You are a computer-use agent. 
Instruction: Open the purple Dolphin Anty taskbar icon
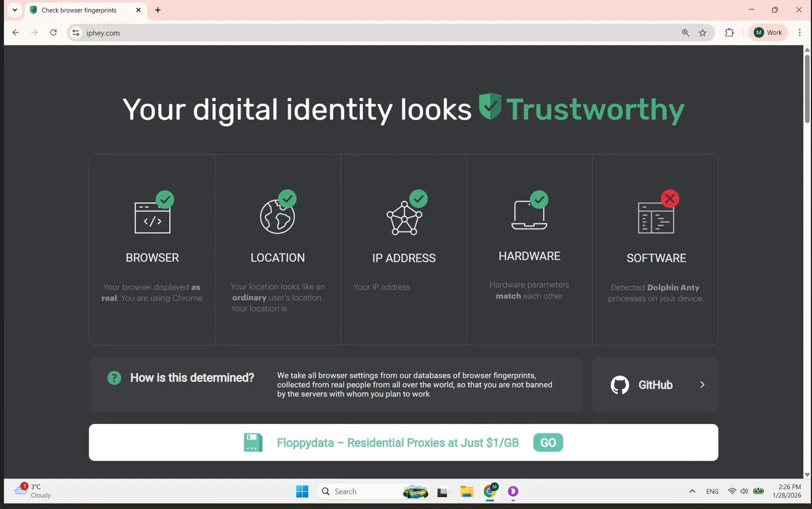coord(513,492)
